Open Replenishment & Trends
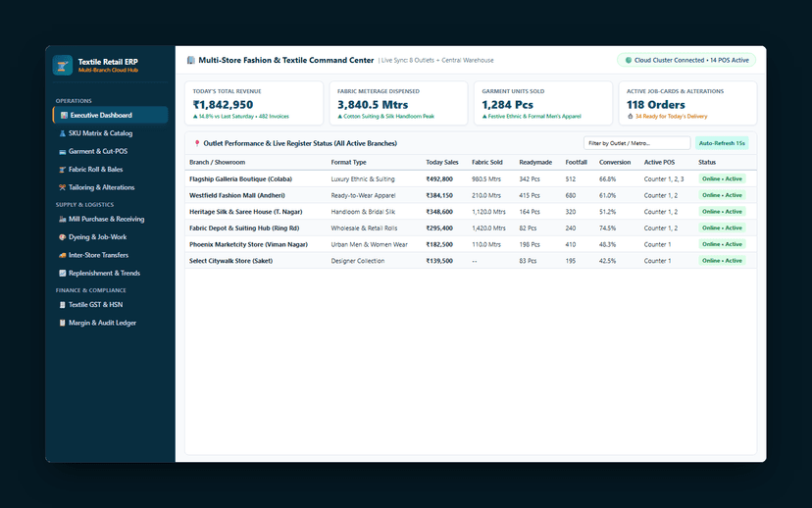Screen dimensions: 812x508 110,274
